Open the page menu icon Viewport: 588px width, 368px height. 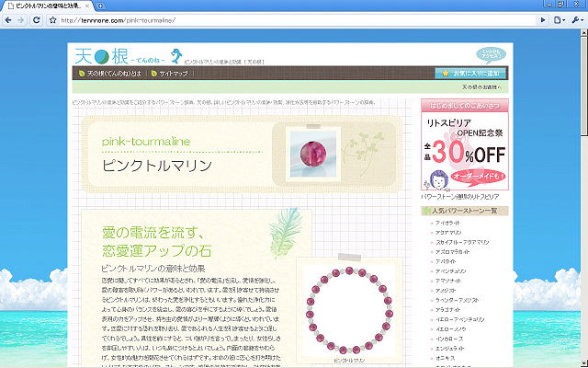pyautogui.click(x=560, y=20)
